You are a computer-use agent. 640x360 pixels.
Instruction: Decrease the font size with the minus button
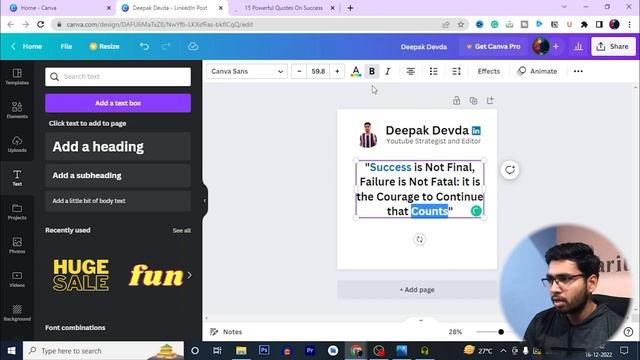pyautogui.click(x=299, y=71)
